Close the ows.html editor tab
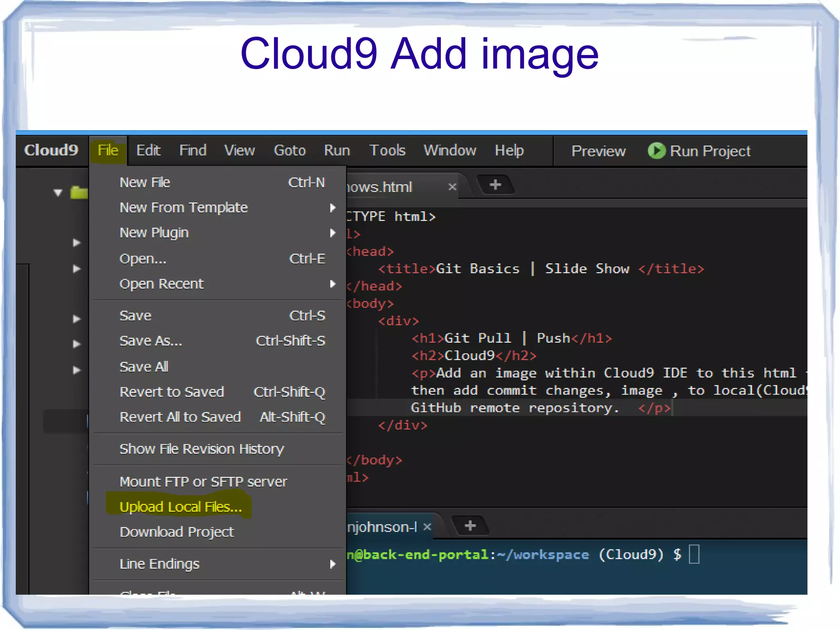 (x=452, y=187)
